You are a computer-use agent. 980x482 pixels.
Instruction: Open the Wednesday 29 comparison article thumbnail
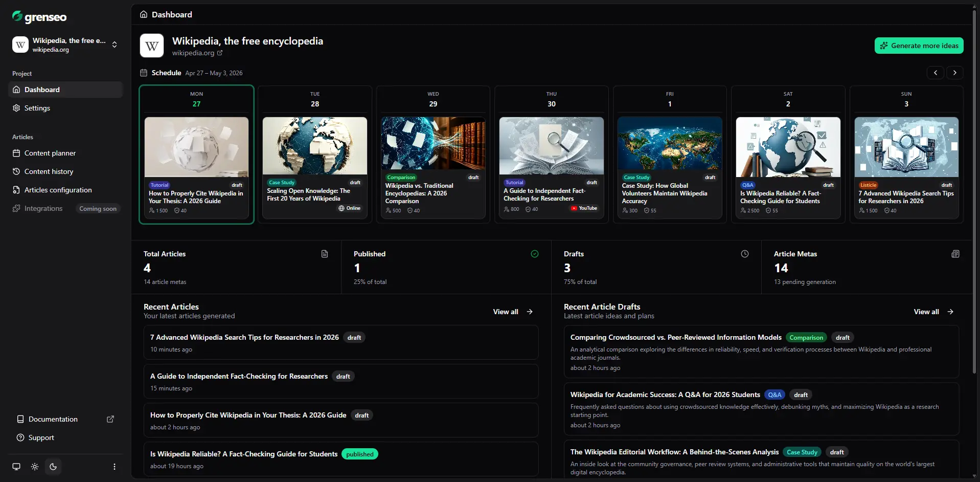coord(433,143)
